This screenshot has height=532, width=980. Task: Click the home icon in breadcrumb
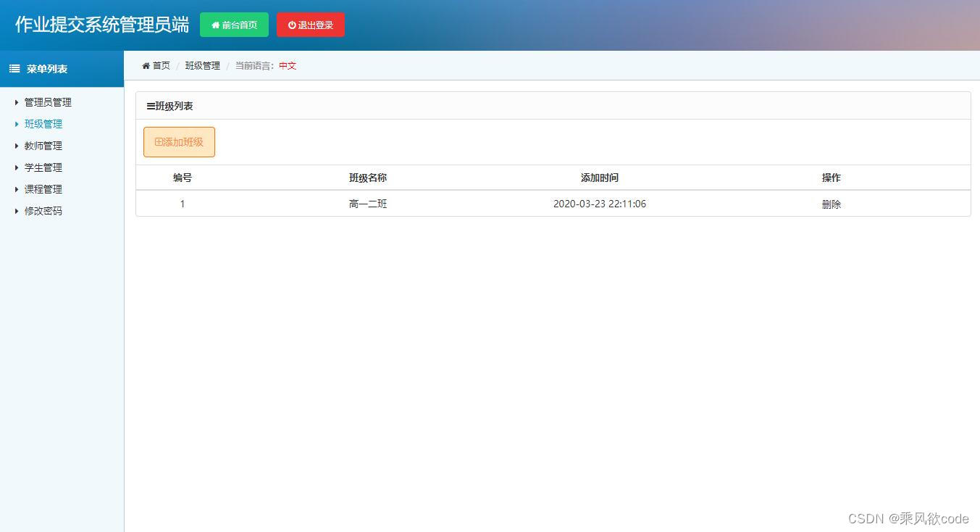click(146, 66)
